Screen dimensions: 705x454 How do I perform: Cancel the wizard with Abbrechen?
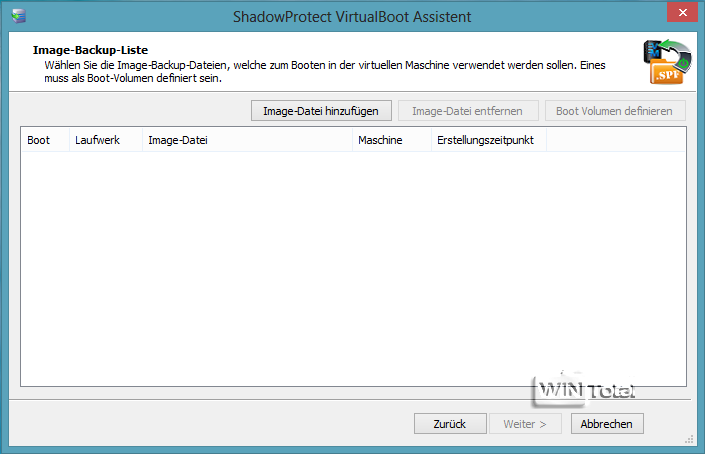[x=607, y=423]
